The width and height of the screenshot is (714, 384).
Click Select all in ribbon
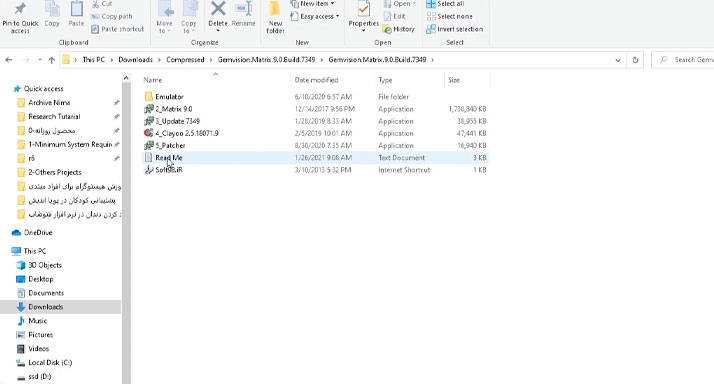coord(445,4)
